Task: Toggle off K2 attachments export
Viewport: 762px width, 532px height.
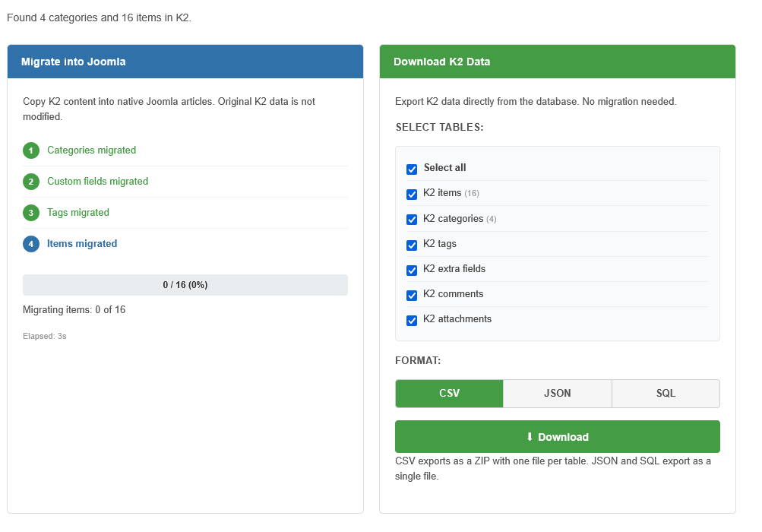Action: pyautogui.click(x=412, y=320)
